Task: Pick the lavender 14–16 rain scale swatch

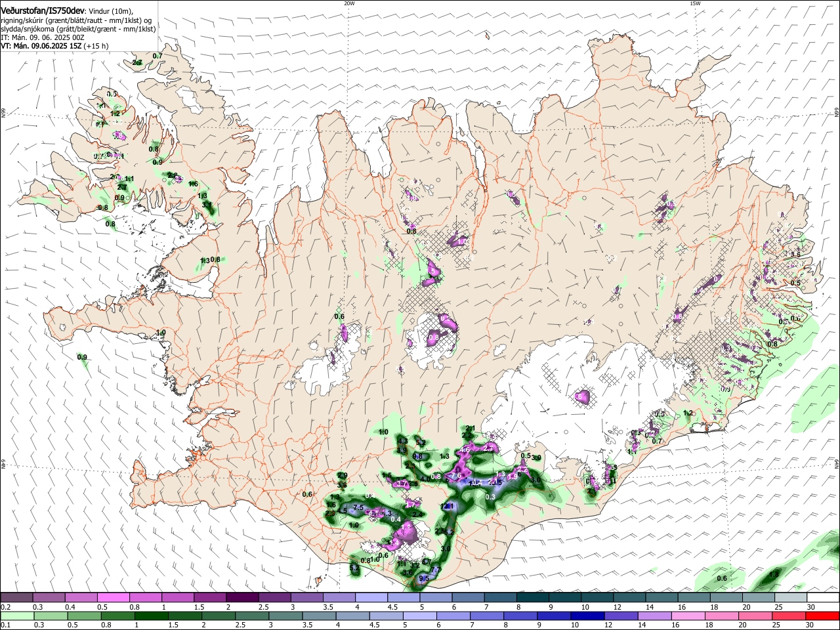Action: coord(655,616)
